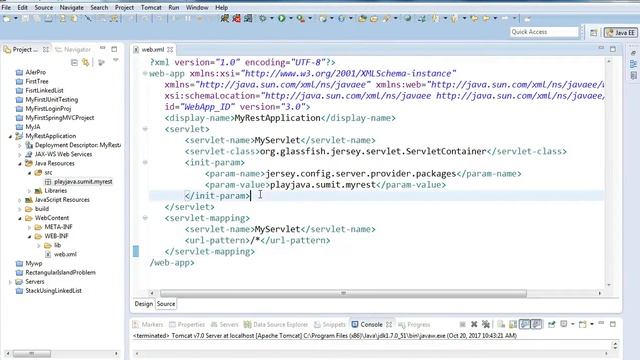Toggle Show Console on Standard Error change
640x360 pixels.
coord(536,324)
